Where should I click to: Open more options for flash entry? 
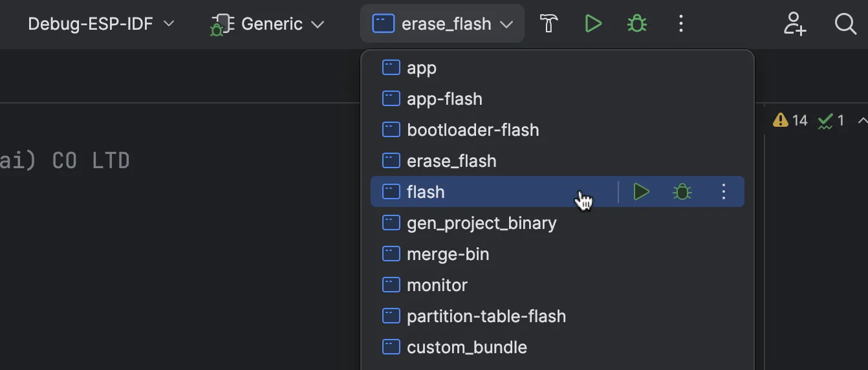[724, 192]
